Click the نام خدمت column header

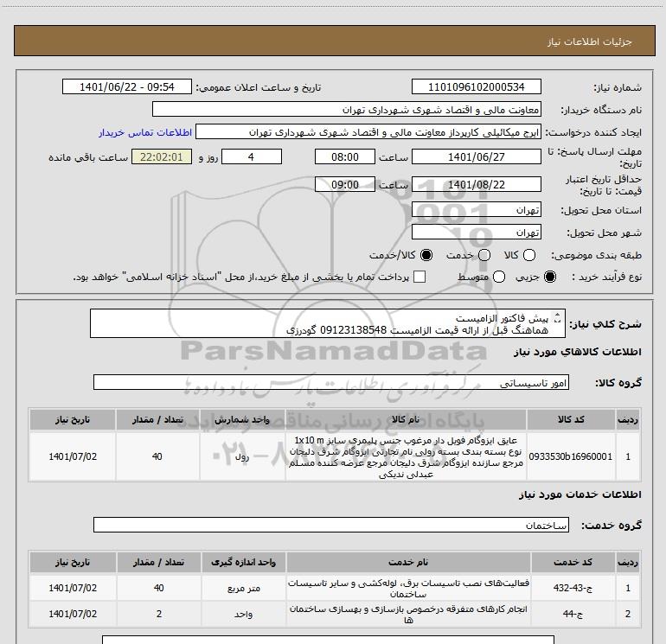[x=408, y=562]
